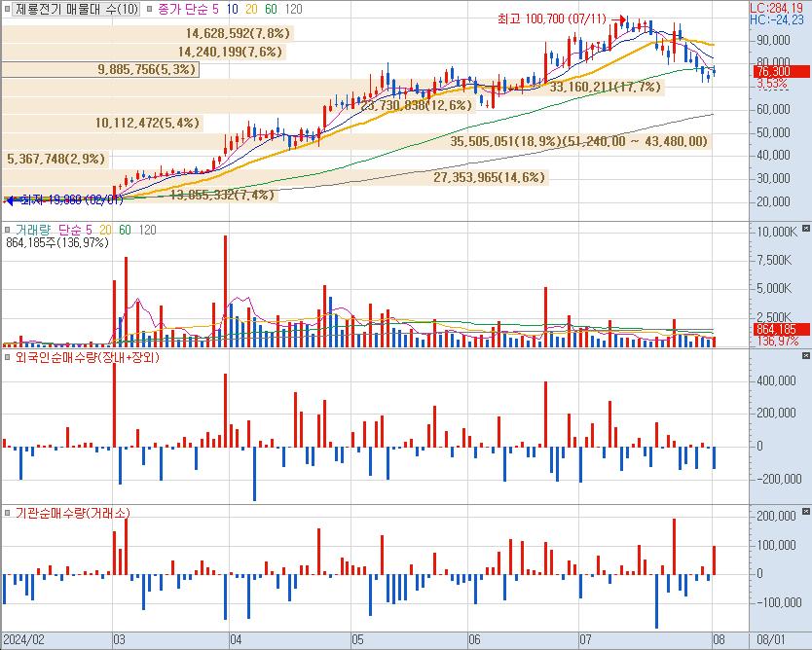Click the red 864,185 volume value tag
The height and width of the screenshot is (650, 812).
(776, 329)
